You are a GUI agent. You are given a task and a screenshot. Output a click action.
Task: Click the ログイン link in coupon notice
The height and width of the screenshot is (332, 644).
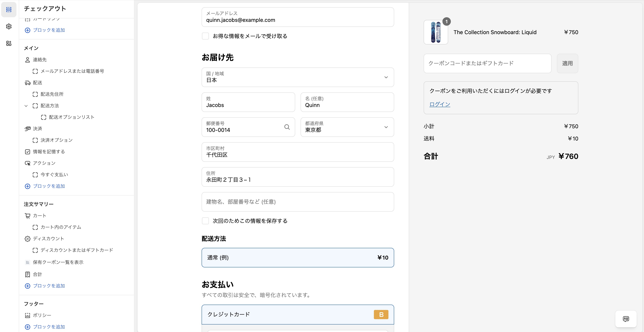pos(440,104)
